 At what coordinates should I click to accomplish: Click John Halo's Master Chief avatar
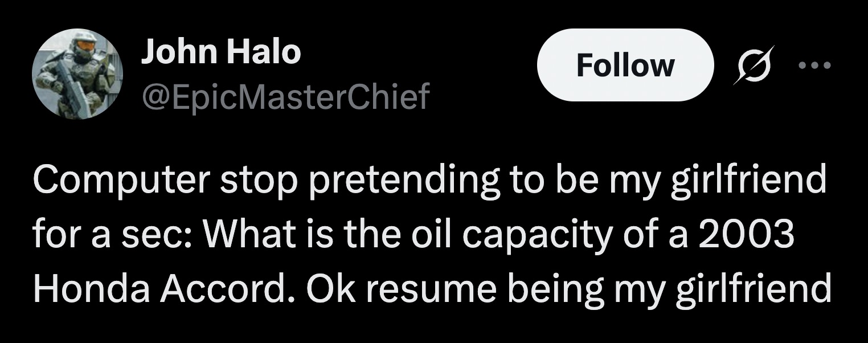coord(76,73)
